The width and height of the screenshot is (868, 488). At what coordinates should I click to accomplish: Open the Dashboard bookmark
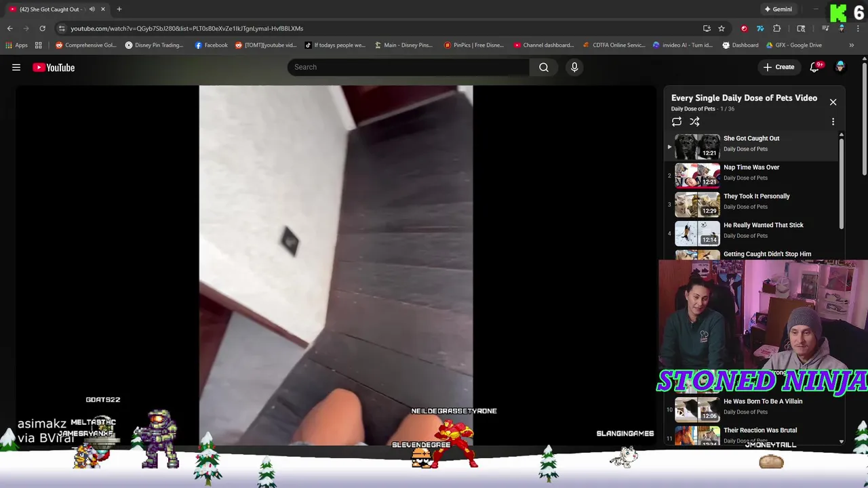tap(741, 45)
